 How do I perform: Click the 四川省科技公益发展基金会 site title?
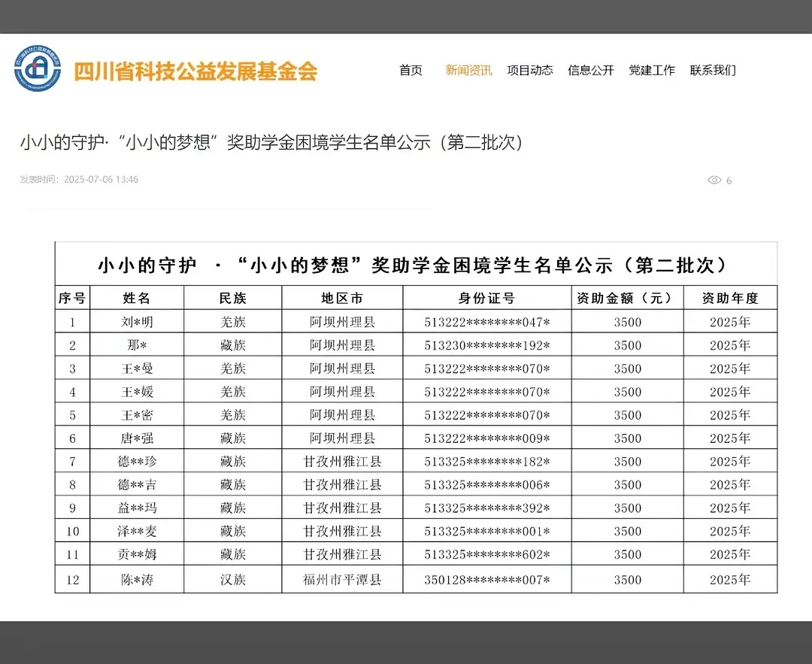click(195, 70)
